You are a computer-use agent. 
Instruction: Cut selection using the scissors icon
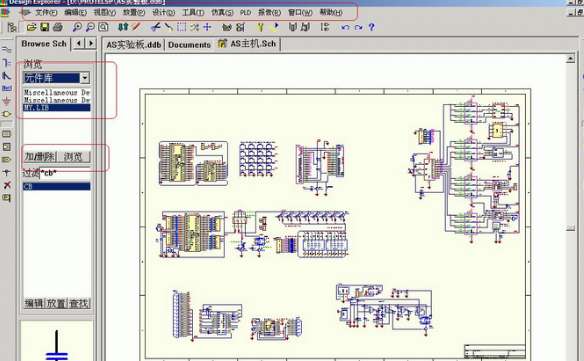(x=155, y=27)
